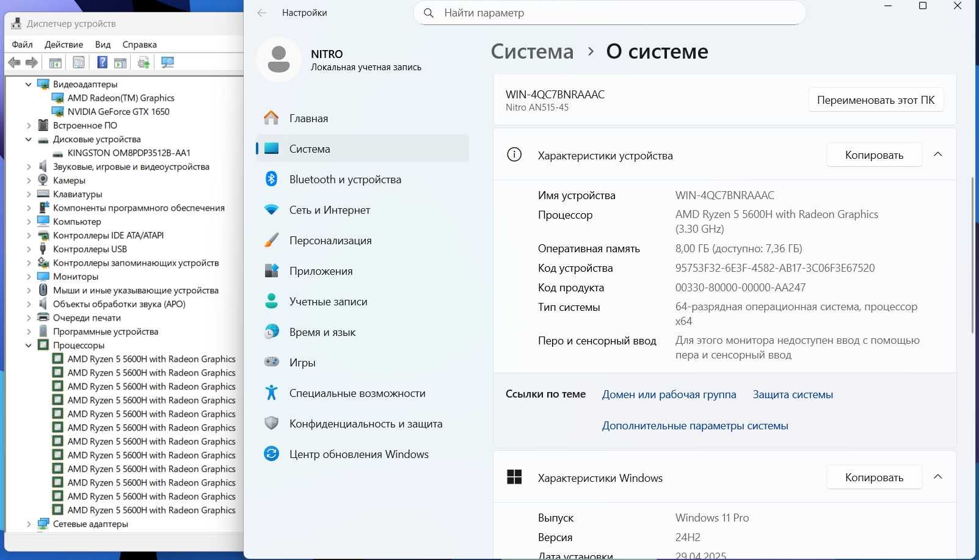Open Защита системы link
Viewport: 979px width, 560px height.
point(793,395)
